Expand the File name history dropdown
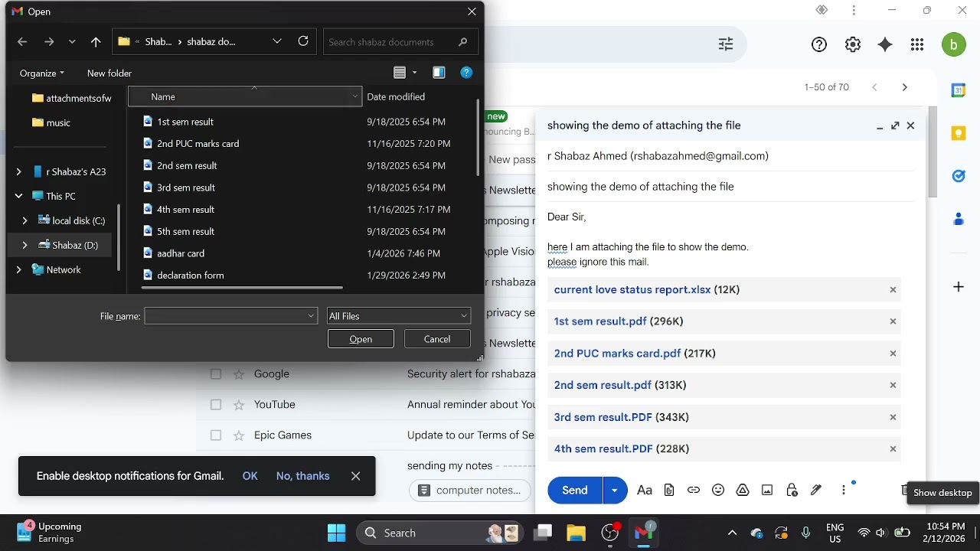Image resolution: width=980 pixels, height=551 pixels. point(311,316)
